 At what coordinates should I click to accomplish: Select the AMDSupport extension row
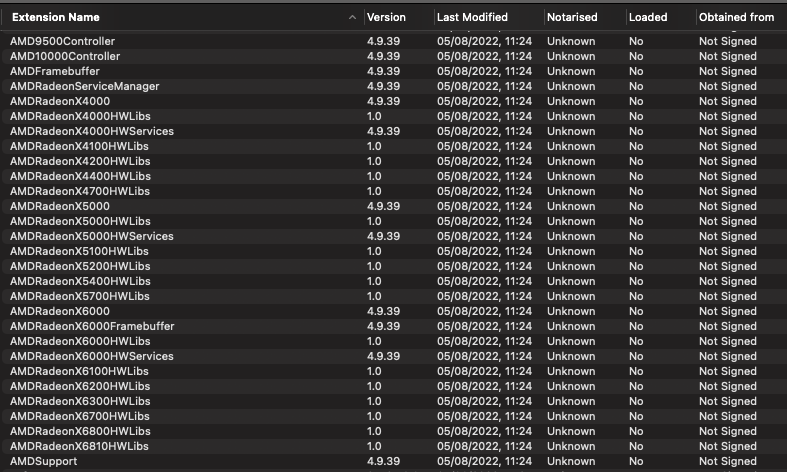coord(394,461)
